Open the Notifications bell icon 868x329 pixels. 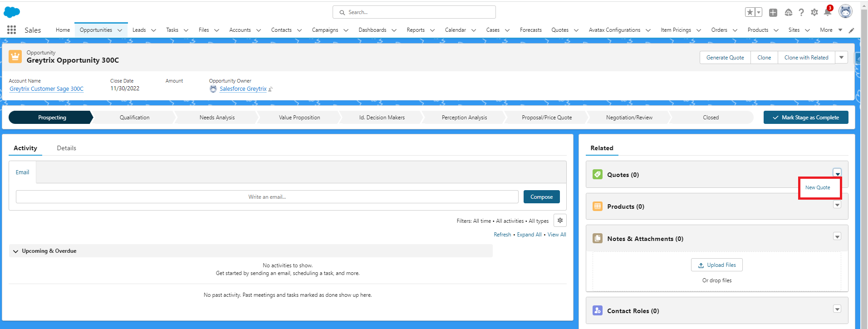click(828, 12)
